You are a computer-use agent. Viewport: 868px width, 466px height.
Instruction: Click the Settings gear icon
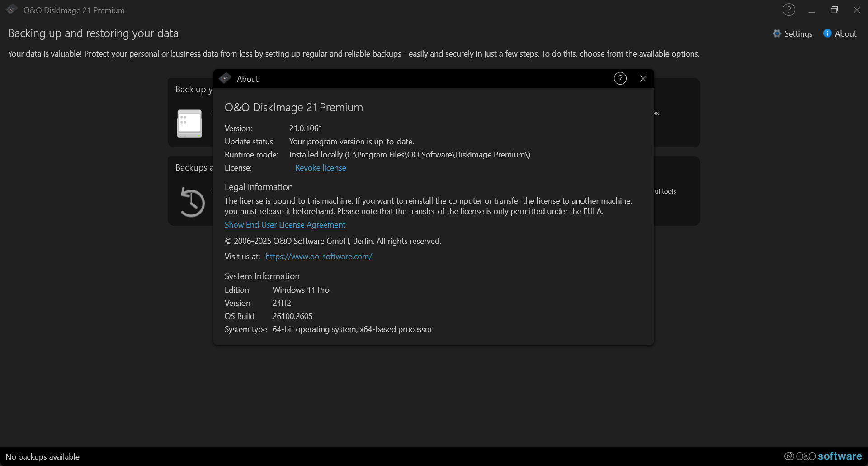pyautogui.click(x=777, y=33)
